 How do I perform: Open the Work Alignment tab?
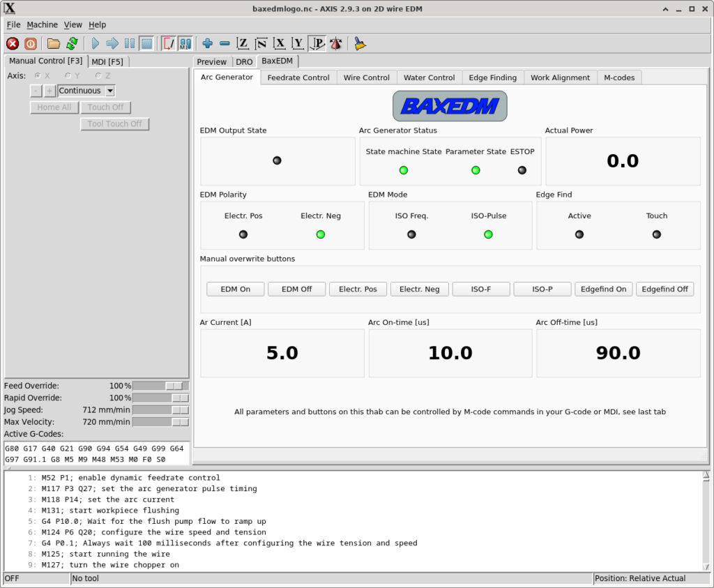point(560,77)
